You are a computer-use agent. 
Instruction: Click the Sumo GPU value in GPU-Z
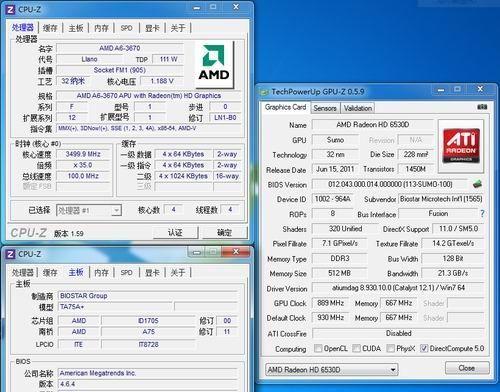(335, 140)
